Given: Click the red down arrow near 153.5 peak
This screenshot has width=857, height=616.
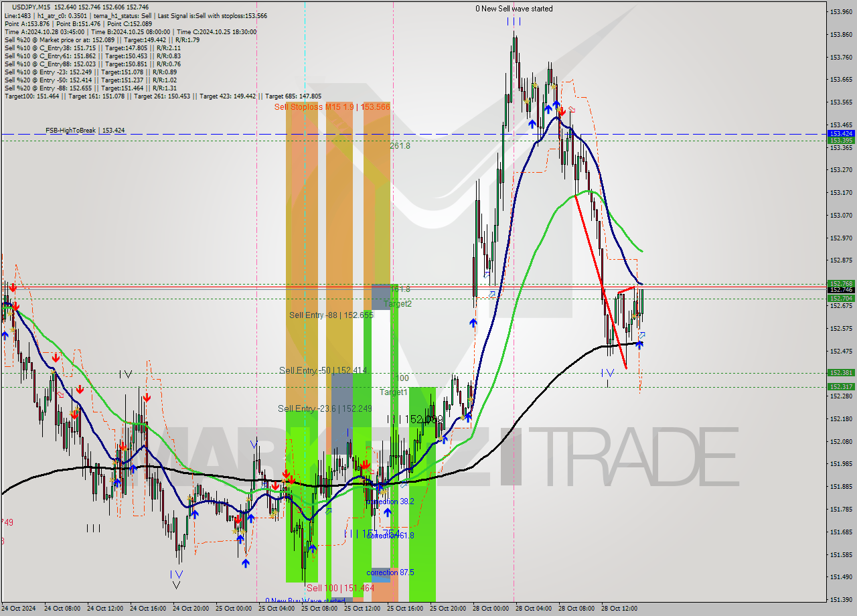Looking at the screenshot, I should tap(562, 111).
